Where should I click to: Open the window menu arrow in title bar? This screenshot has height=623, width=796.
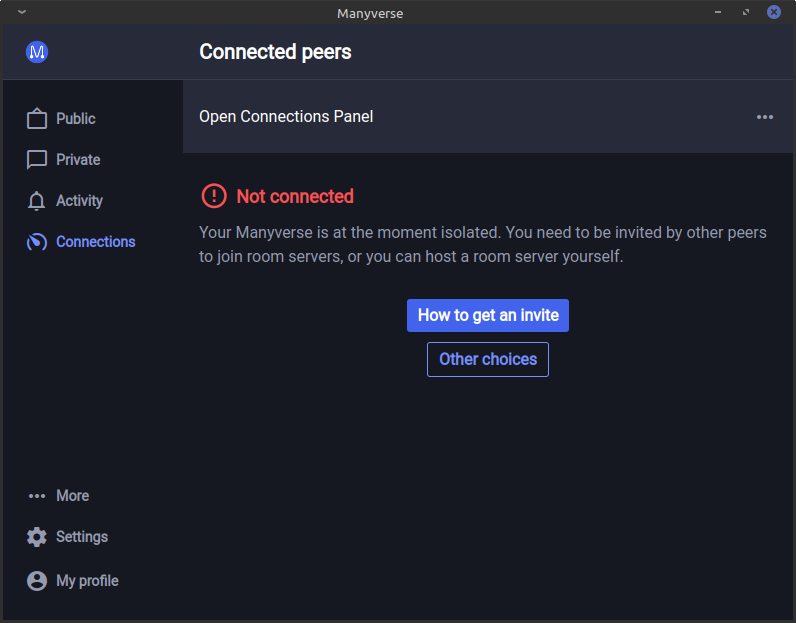(x=22, y=12)
